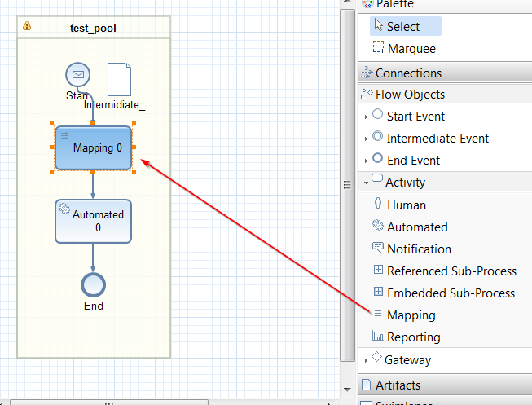Click the Reporting palette label

point(414,337)
